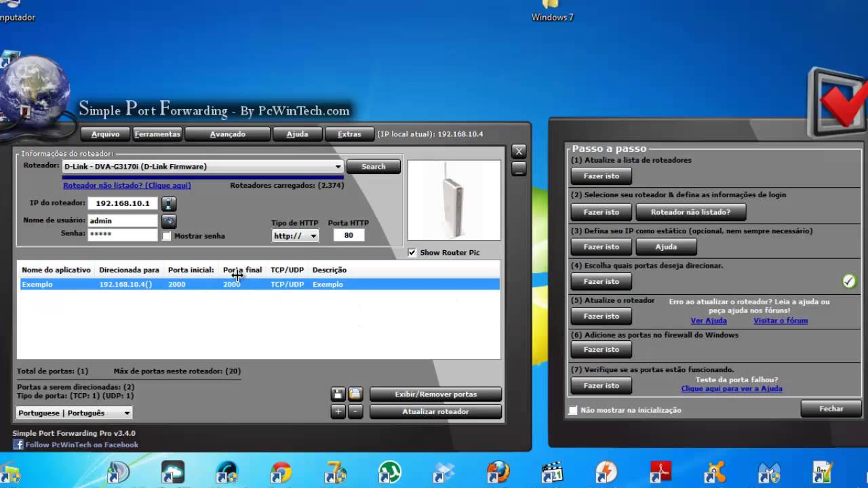Click the Nome de usuário input field
The width and height of the screenshot is (868, 488).
coord(123,221)
